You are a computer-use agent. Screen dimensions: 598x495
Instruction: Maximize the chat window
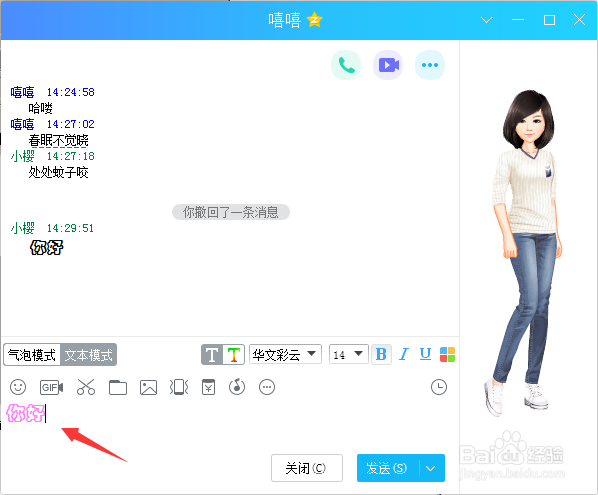pos(549,20)
